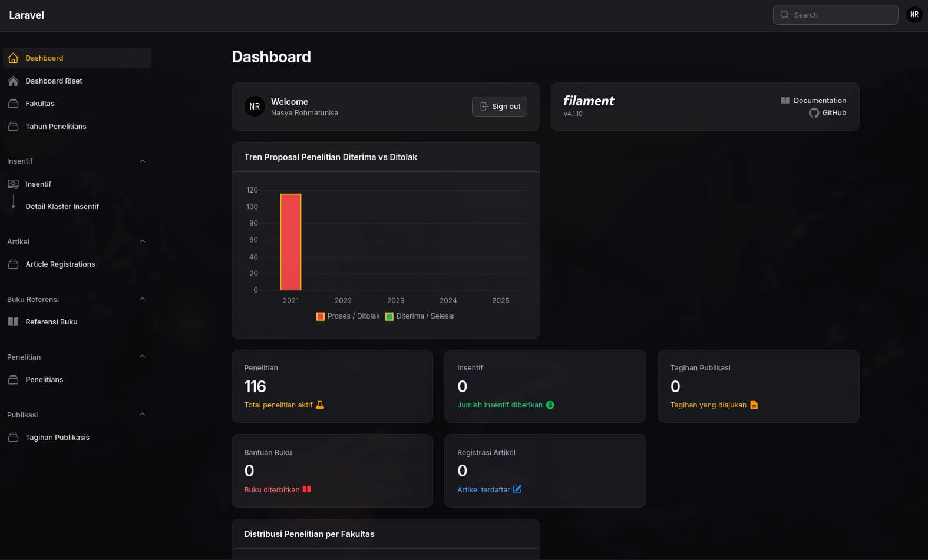Go to Fakultas page

pos(77,104)
